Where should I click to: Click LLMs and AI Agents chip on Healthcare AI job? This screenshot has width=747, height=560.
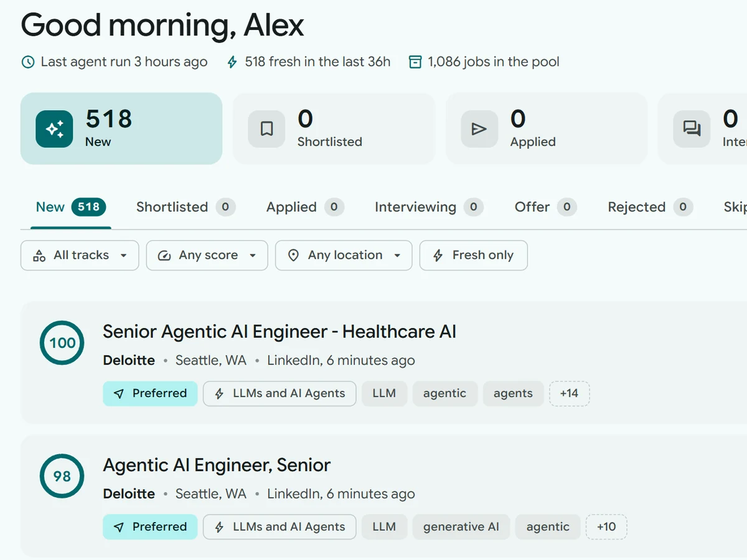point(280,393)
